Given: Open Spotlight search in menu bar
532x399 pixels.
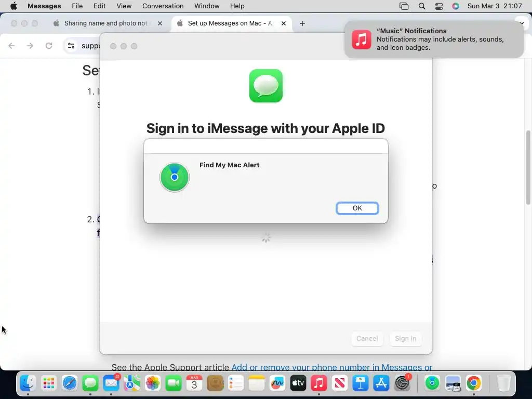Looking at the screenshot, I should (x=422, y=6).
